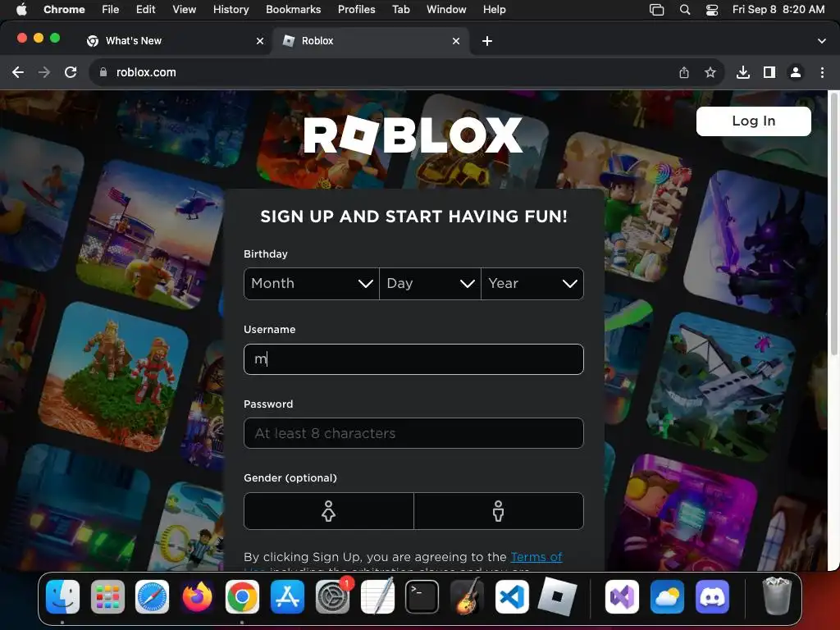Open Finder from the Dock
840x630 pixels.
62,597
